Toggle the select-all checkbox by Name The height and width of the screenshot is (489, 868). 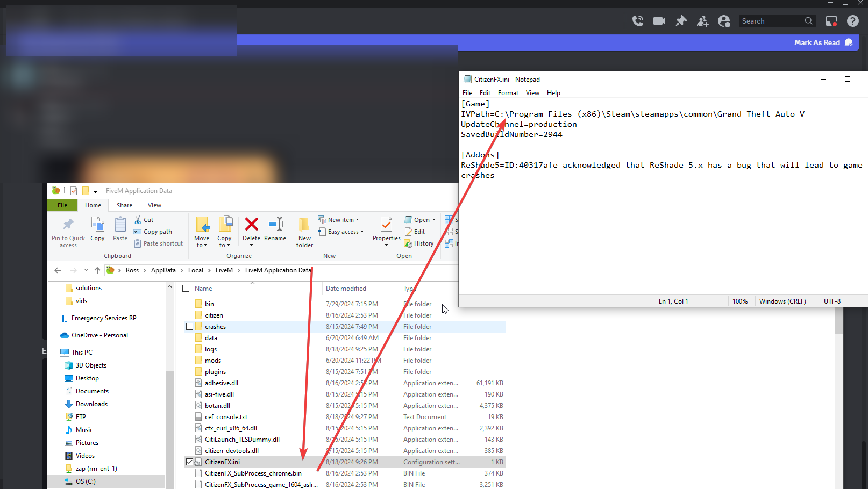point(186,289)
